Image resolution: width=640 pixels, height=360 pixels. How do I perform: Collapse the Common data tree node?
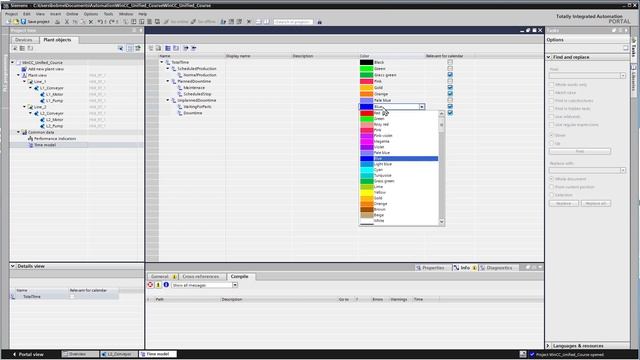point(18,132)
